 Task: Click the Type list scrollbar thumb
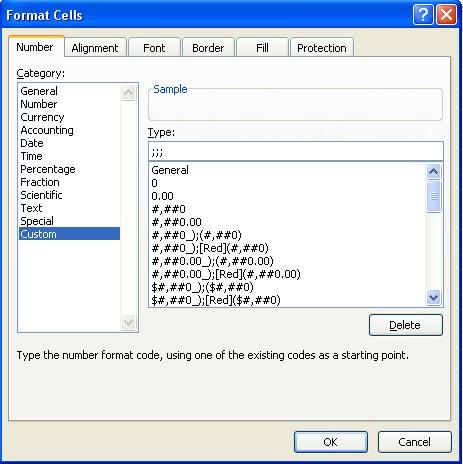433,196
